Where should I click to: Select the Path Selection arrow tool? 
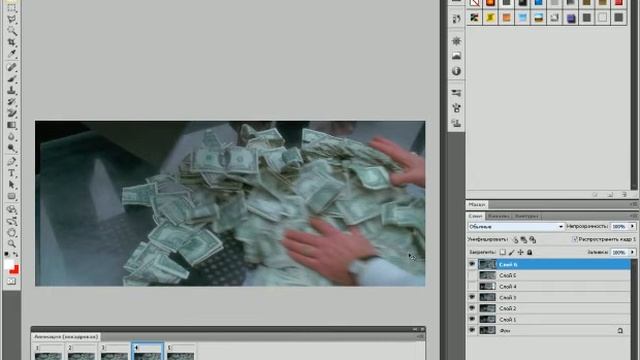tap(12, 185)
